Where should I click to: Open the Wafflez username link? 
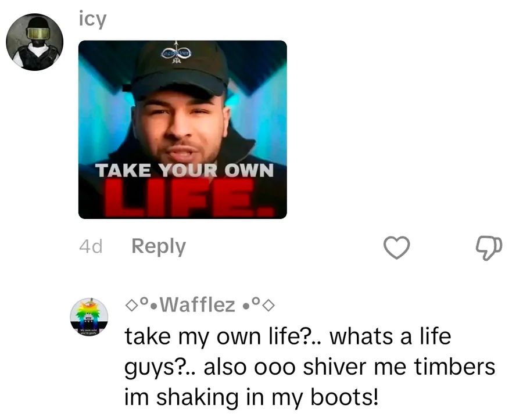[200, 304]
